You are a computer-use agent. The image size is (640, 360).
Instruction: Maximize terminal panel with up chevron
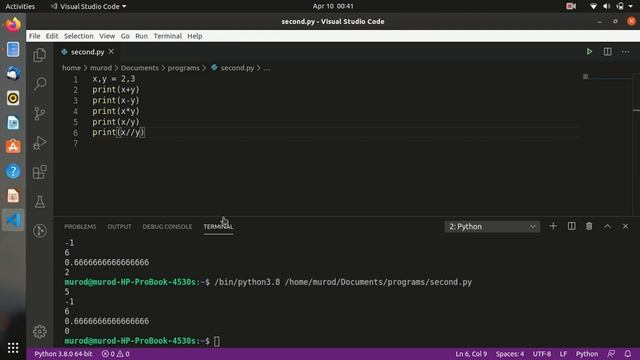click(x=607, y=226)
